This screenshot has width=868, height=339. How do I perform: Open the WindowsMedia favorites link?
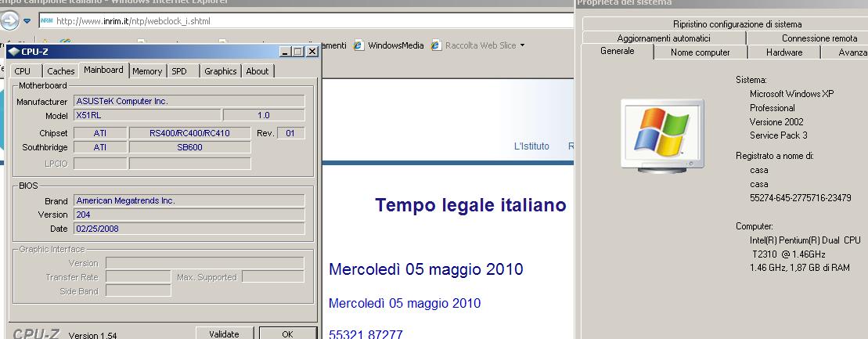pyautogui.click(x=396, y=45)
